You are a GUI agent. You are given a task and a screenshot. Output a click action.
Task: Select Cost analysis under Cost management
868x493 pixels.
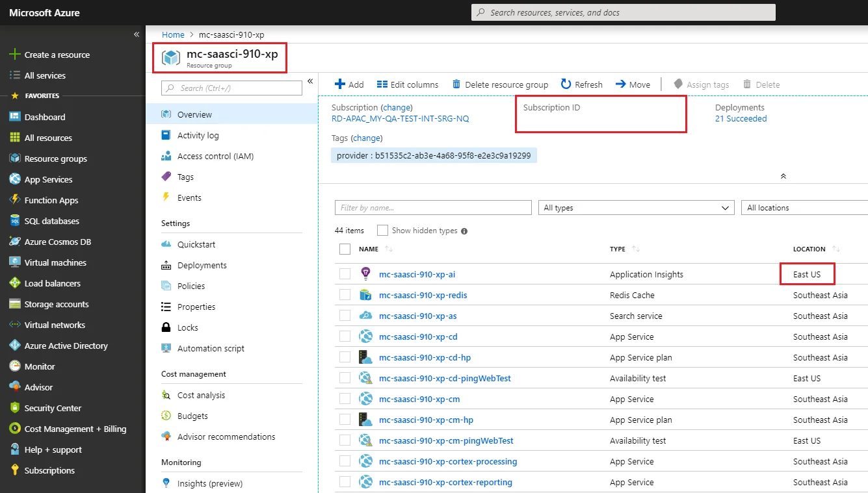(x=201, y=395)
